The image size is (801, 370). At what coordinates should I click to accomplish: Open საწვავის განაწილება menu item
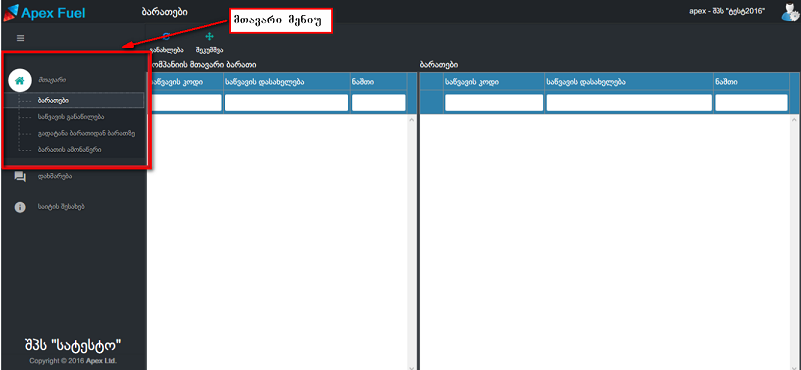click(71, 117)
